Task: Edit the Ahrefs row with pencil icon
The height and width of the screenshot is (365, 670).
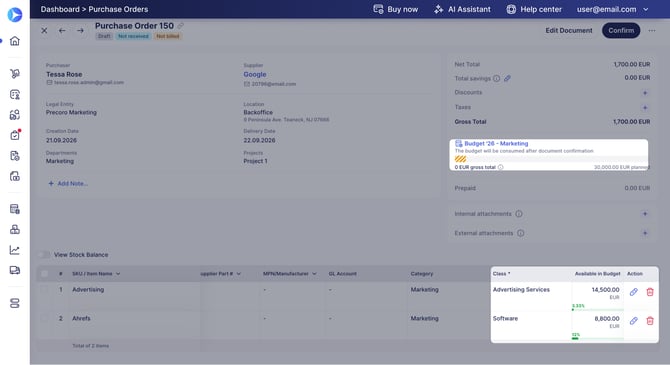Action: (634, 321)
